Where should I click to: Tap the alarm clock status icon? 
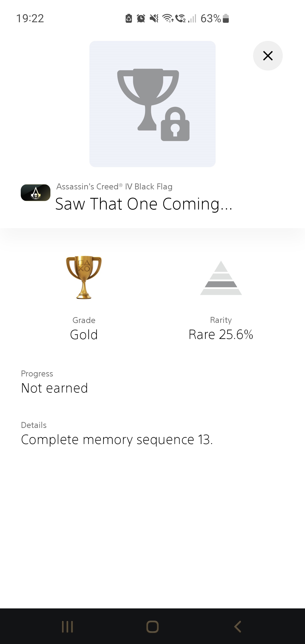tap(141, 18)
